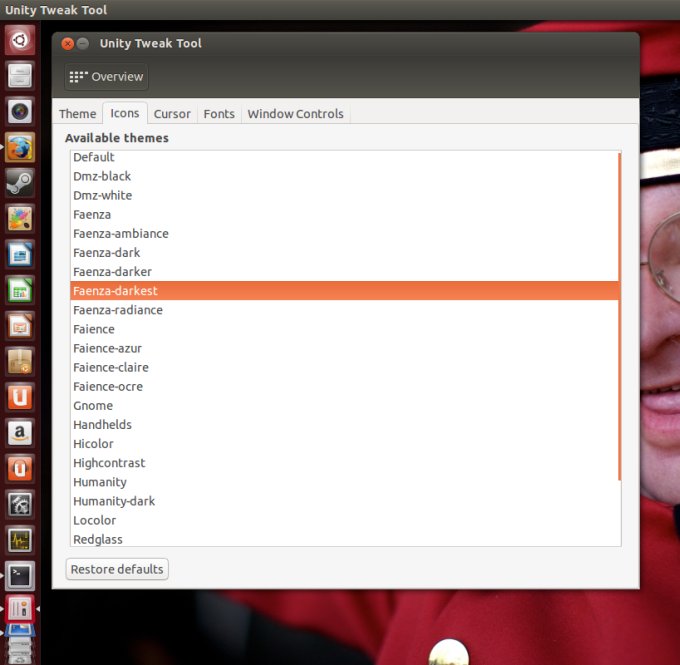This screenshot has height=665, width=680.
Task: Switch to the Cursor tab
Action: [x=172, y=114]
